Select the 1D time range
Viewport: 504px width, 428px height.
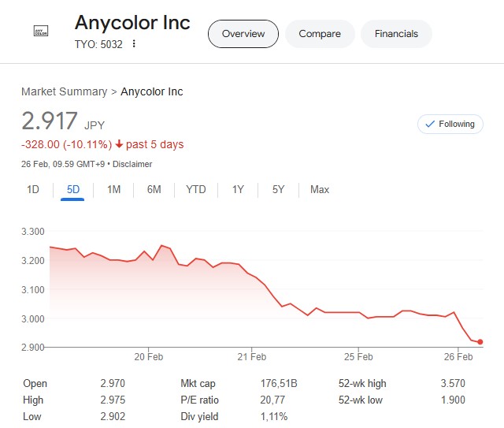click(33, 189)
